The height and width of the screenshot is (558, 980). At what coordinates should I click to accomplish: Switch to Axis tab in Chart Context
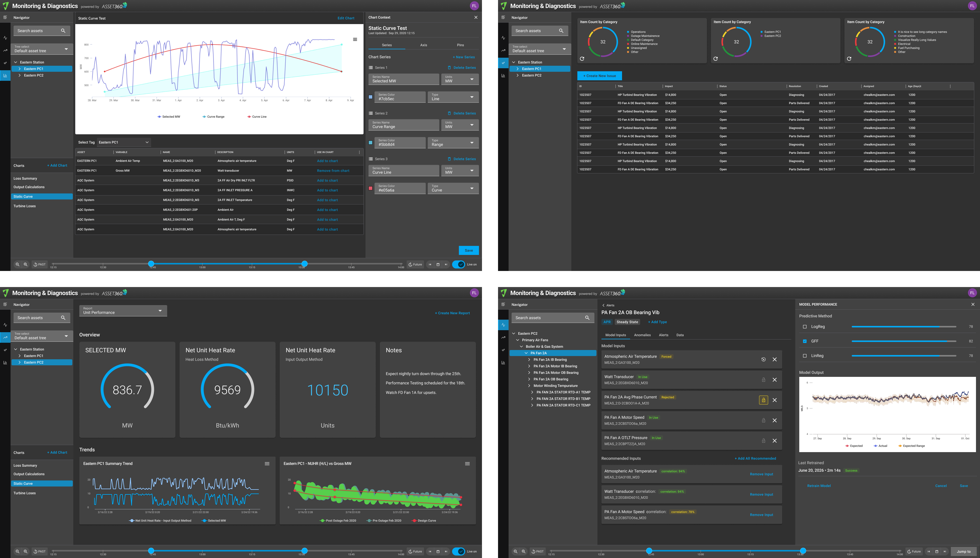pos(423,45)
